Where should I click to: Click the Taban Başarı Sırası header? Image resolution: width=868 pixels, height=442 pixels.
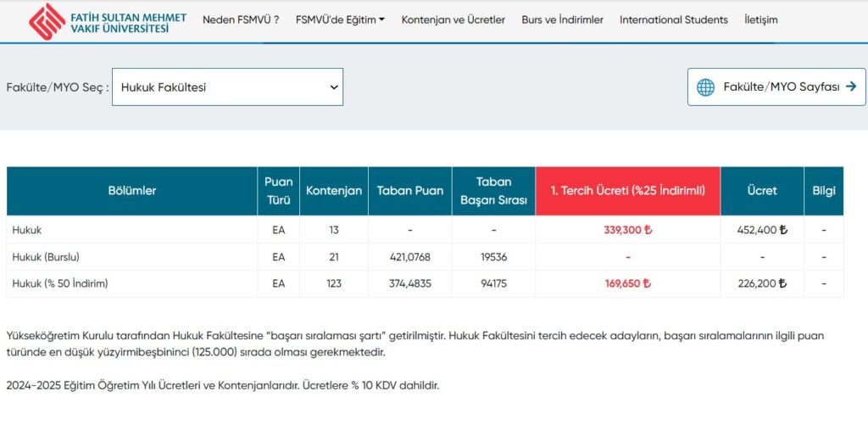click(x=493, y=191)
